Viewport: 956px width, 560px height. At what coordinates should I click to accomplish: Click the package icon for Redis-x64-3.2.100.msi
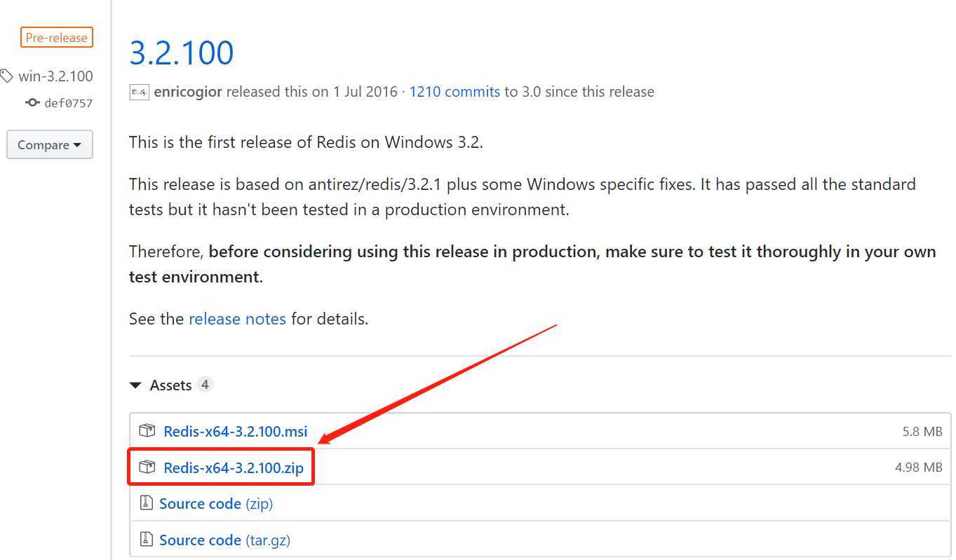click(x=147, y=430)
